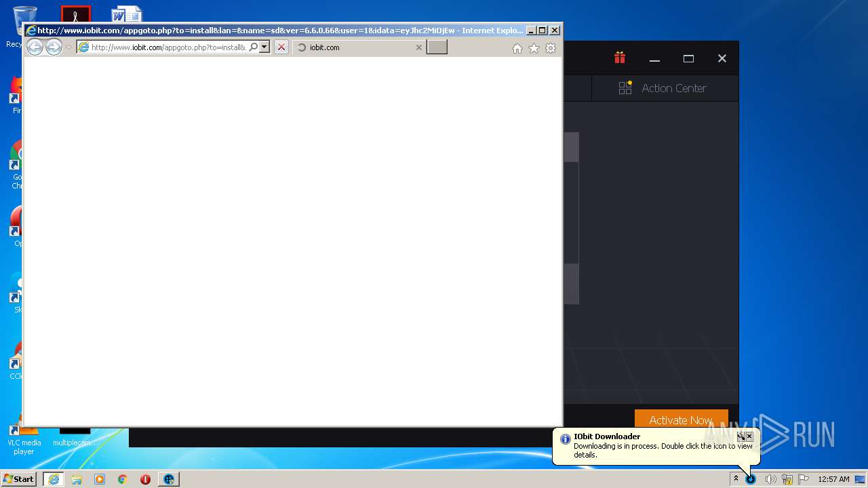Click Show desktop button at taskbar end
This screenshot has height=488, width=868.
click(x=861, y=479)
